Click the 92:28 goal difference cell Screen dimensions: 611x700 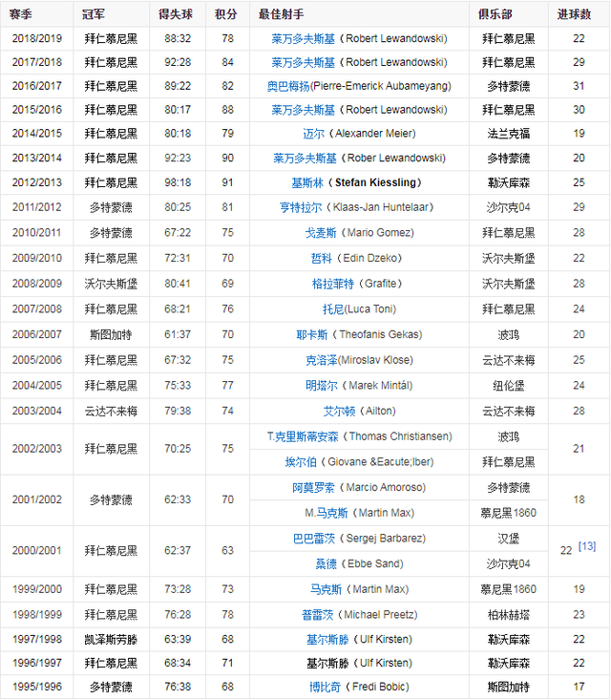[x=178, y=62]
